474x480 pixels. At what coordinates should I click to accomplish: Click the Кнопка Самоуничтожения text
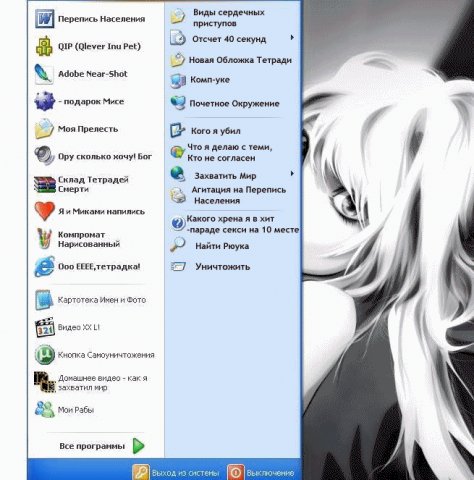106,355
